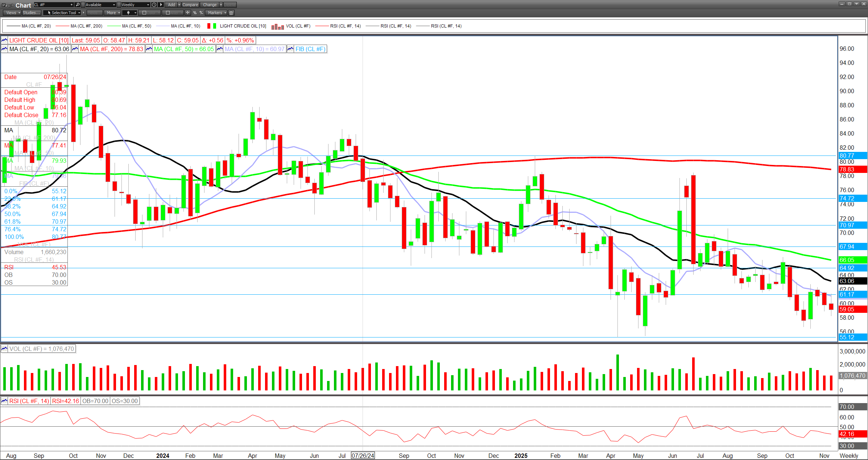The width and height of the screenshot is (868, 460).
Task: Click the play arrow icon beside clock
Action: pyautogui.click(x=161, y=5)
